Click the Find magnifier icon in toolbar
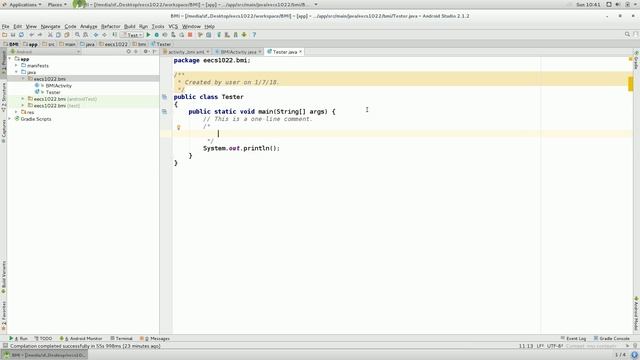This screenshot has width=640, height=360. (77, 35)
